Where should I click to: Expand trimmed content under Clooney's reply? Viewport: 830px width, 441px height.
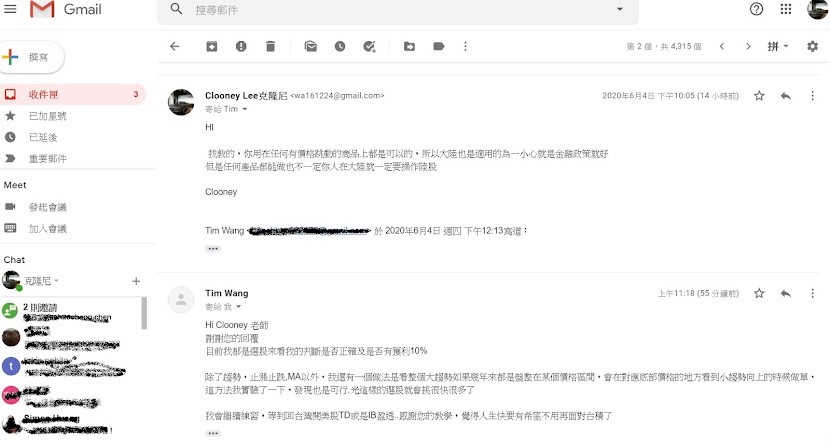(213, 248)
